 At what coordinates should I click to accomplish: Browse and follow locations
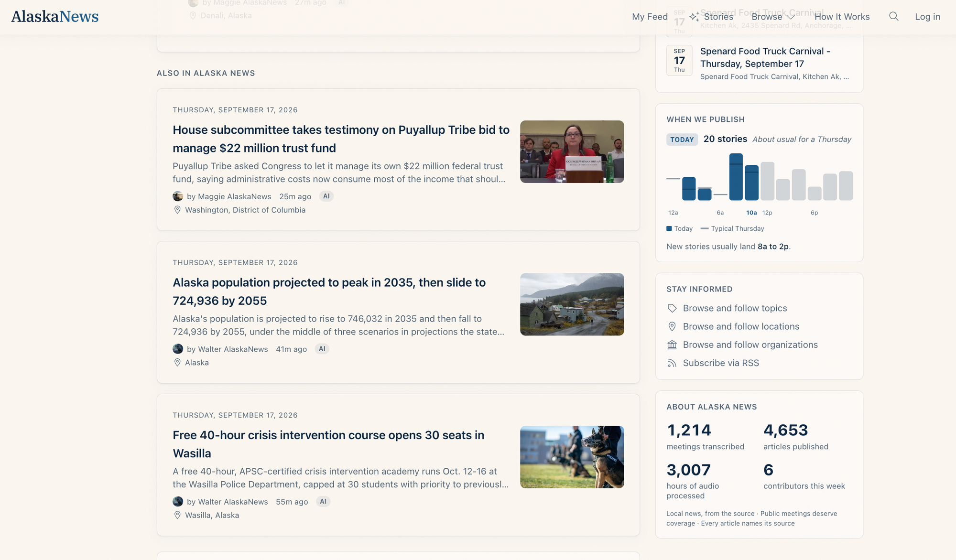[741, 326]
